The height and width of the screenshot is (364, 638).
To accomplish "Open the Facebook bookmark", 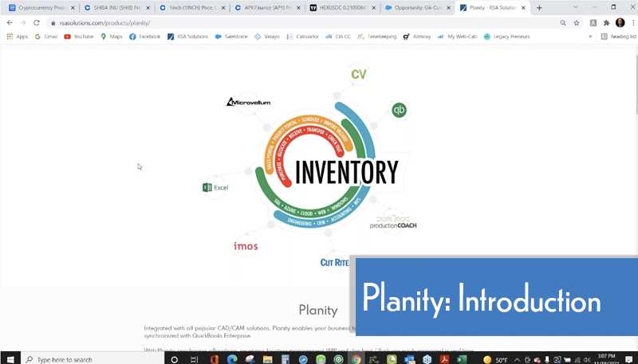I will 145,37.
